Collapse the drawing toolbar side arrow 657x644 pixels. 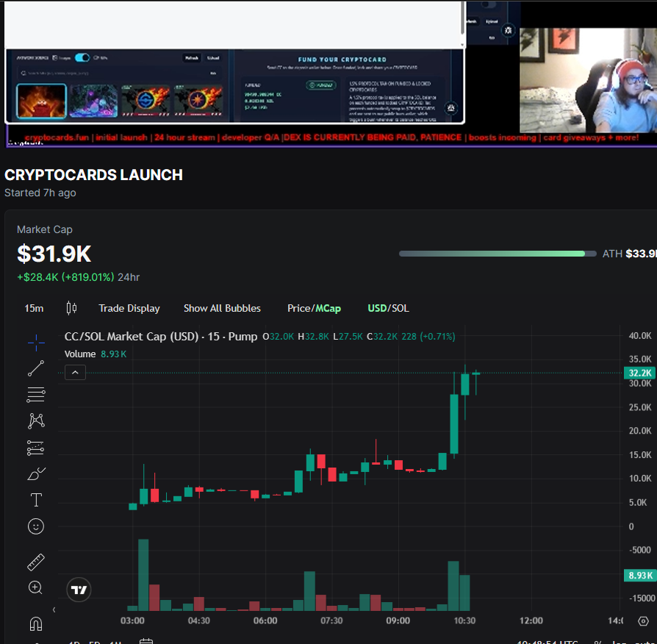tap(54, 609)
